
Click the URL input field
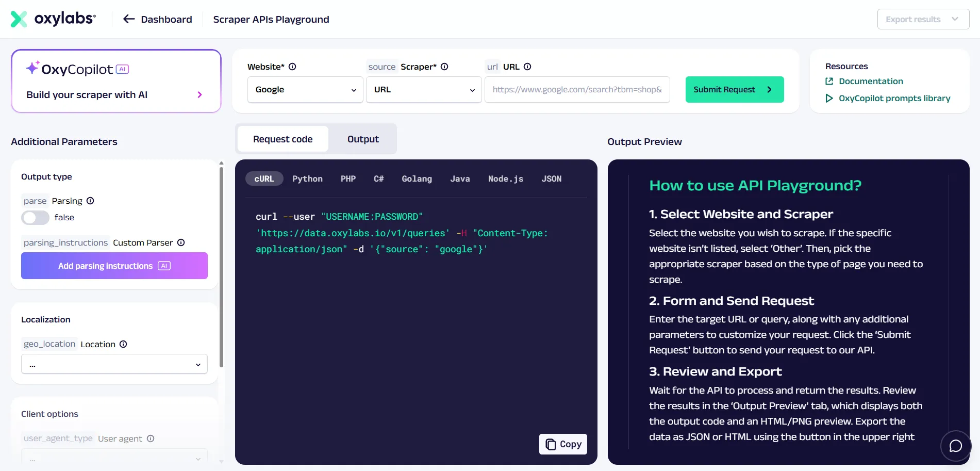(x=577, y=89)
